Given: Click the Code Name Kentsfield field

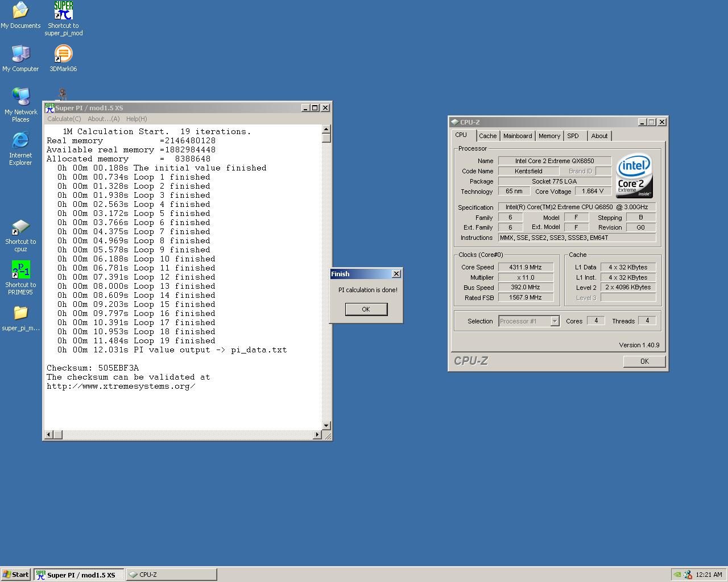Looking at the screenshot, I should tap(528, 171).
